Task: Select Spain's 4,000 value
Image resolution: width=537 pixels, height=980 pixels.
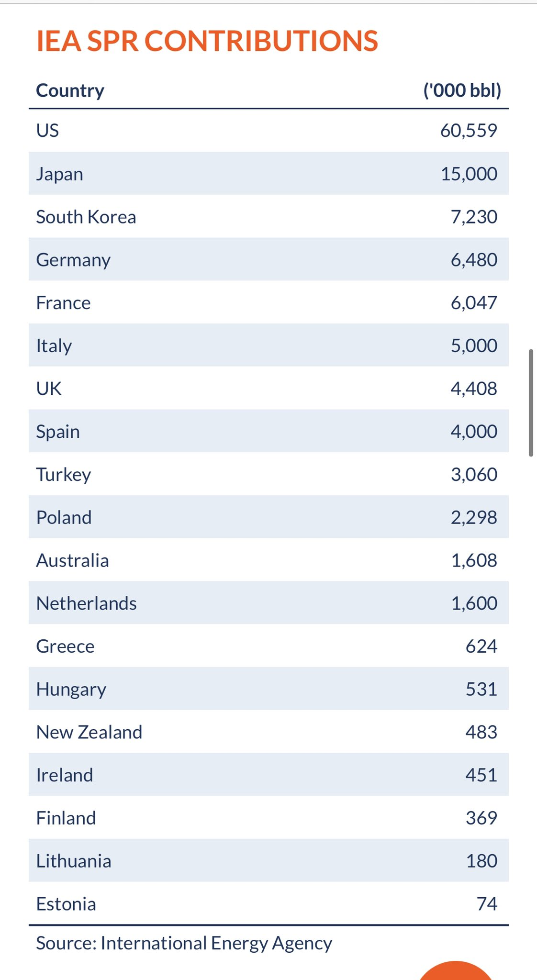Action: click(x=474, y=432)
